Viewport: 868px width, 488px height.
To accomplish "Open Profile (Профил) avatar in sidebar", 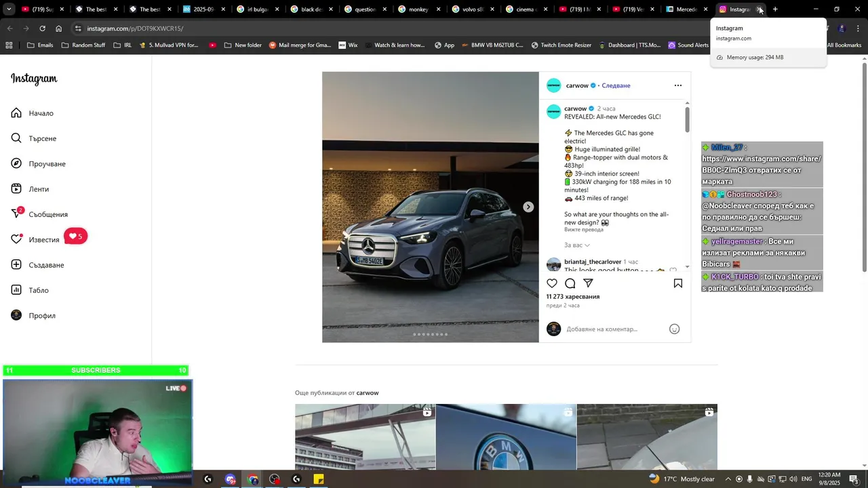I will click(x=16, y=315).
